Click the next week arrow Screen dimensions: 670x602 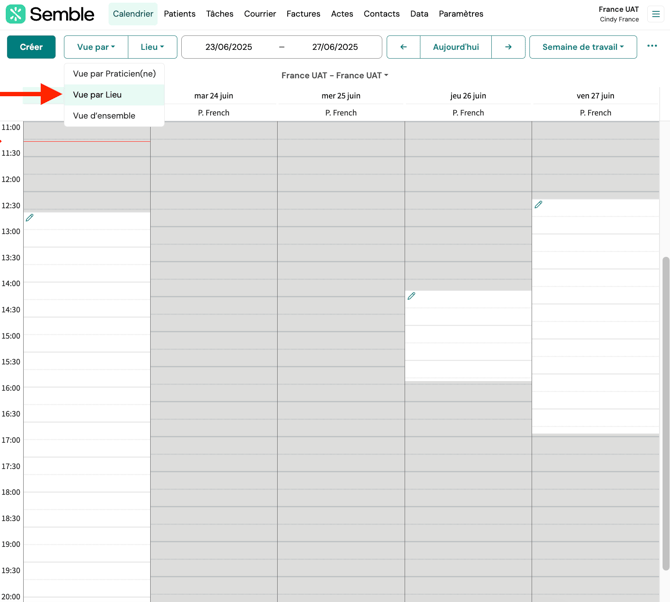click(x=508, y=47)
